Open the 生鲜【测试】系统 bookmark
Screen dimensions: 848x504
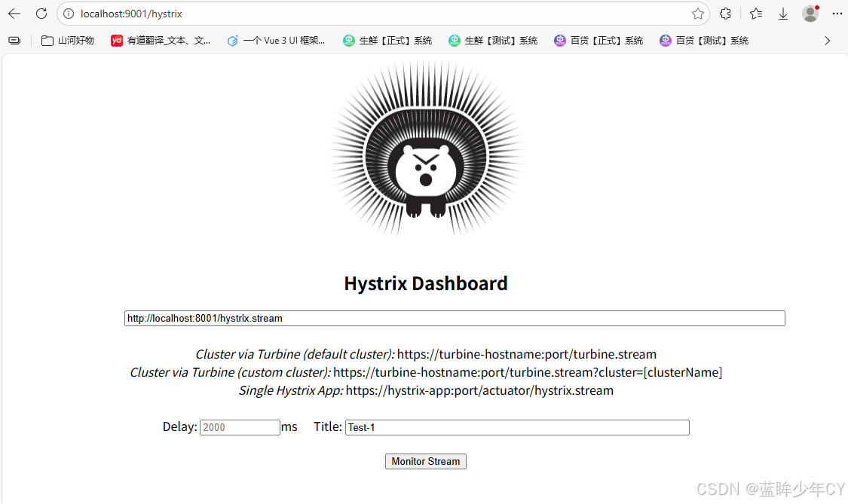493,41
